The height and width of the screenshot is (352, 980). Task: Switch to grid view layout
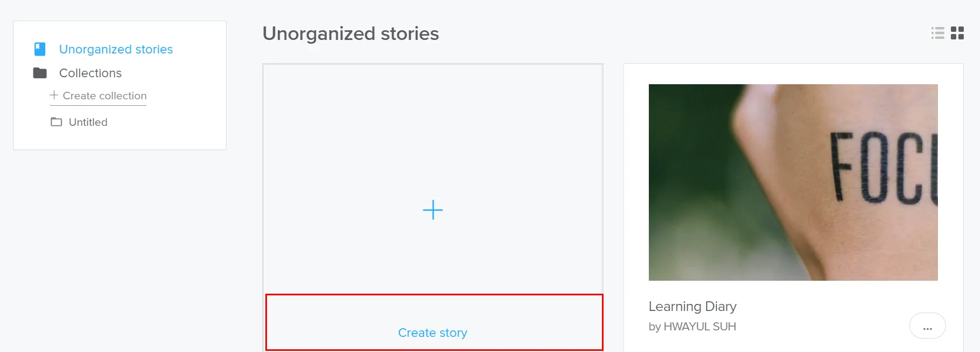click(x=957, y=33)
